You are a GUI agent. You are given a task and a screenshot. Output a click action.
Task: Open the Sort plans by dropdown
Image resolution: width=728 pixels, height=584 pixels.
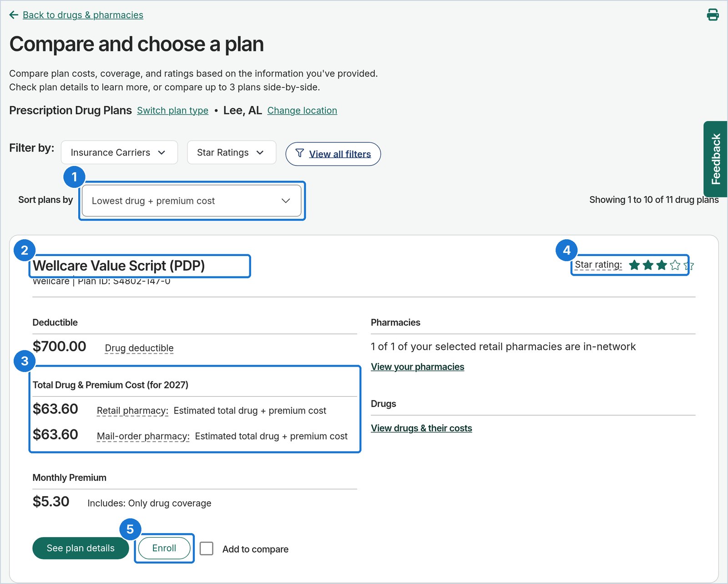[192, 201]
